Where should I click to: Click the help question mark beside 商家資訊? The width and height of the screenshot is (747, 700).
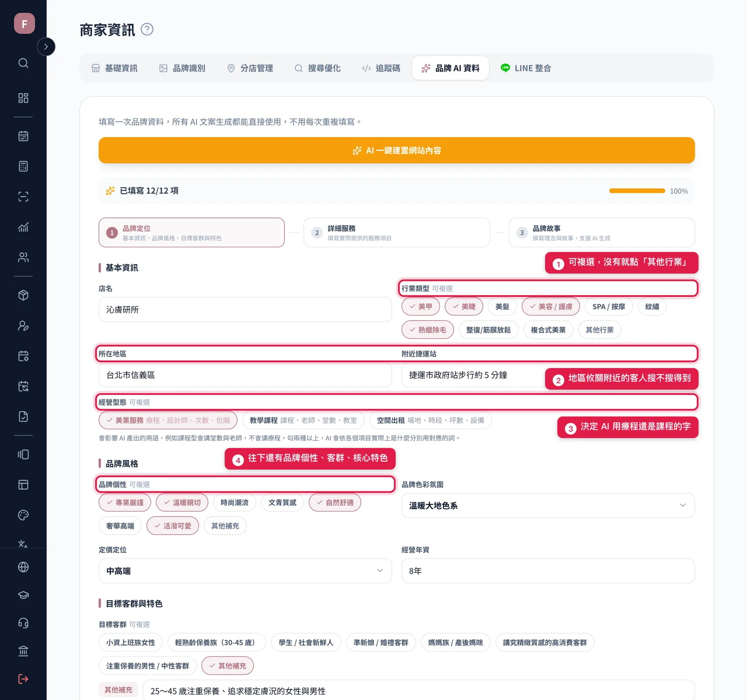(x=147, y=29)
